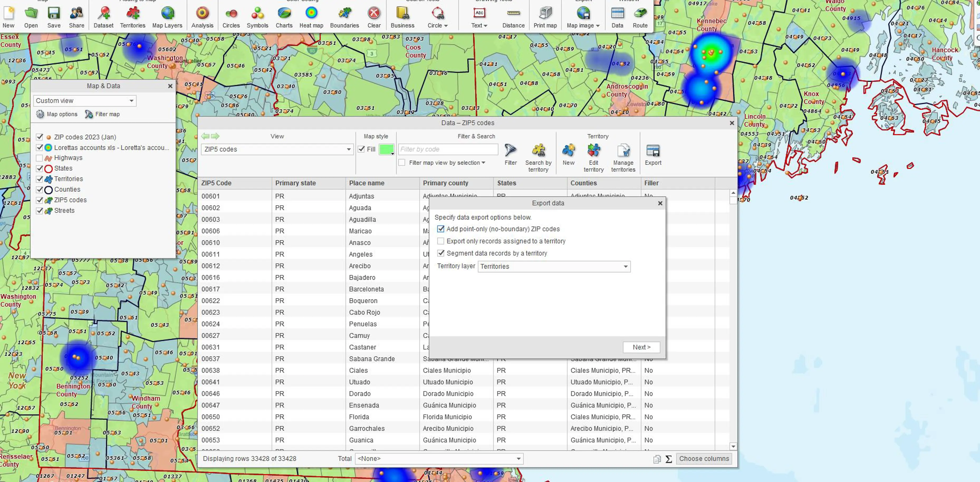Open the Custom view dropdown
Screen dimensions: 980x482
[84, 101]
